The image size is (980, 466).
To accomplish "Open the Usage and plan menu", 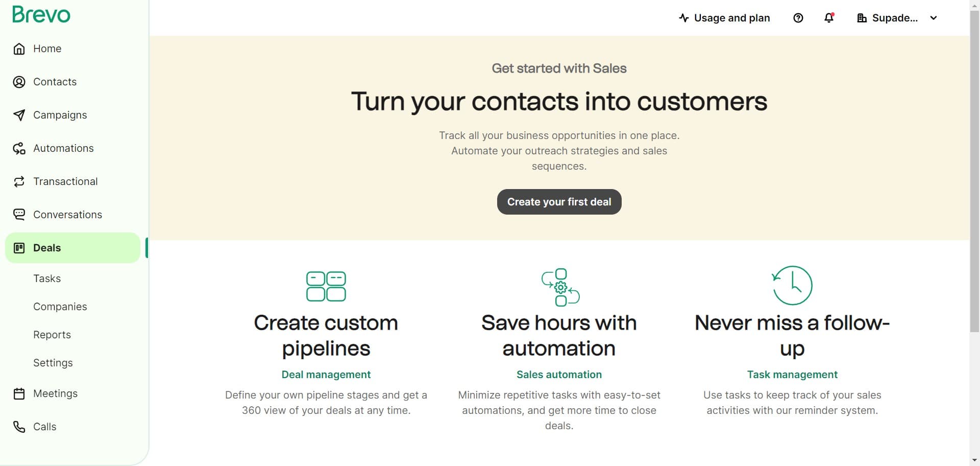I will coord(724,18).
